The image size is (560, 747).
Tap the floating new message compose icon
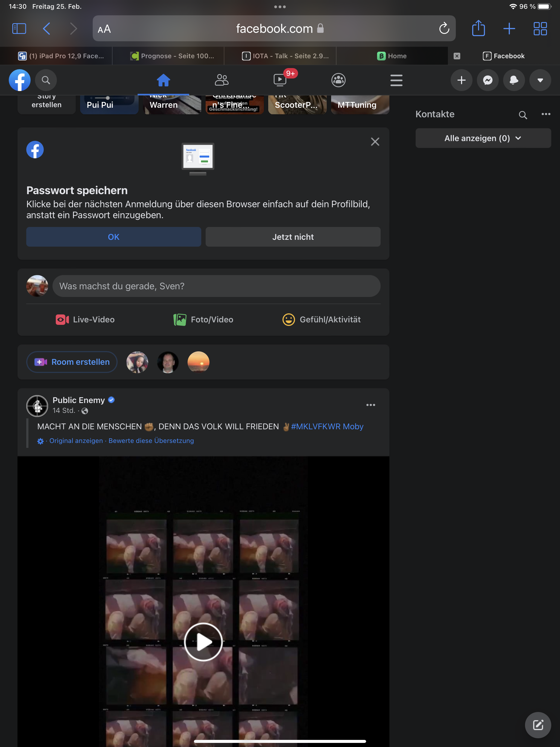tap(538, 725)
